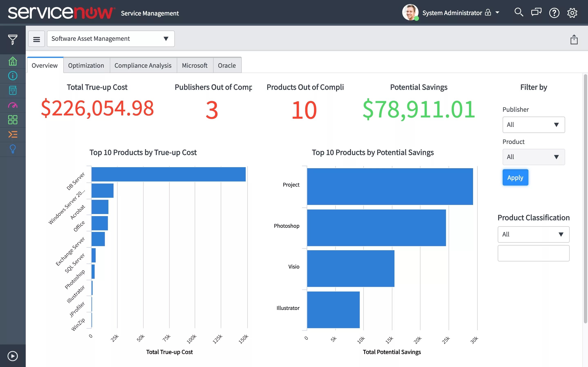Open the lightbulb icon in sidebar

pos(13,149)
